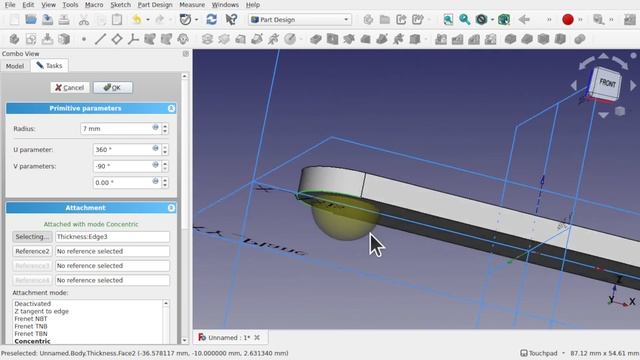Select Frenet NBT attachment mode
640x360 pixels.
pyautogui.click(x=31, y=319)
